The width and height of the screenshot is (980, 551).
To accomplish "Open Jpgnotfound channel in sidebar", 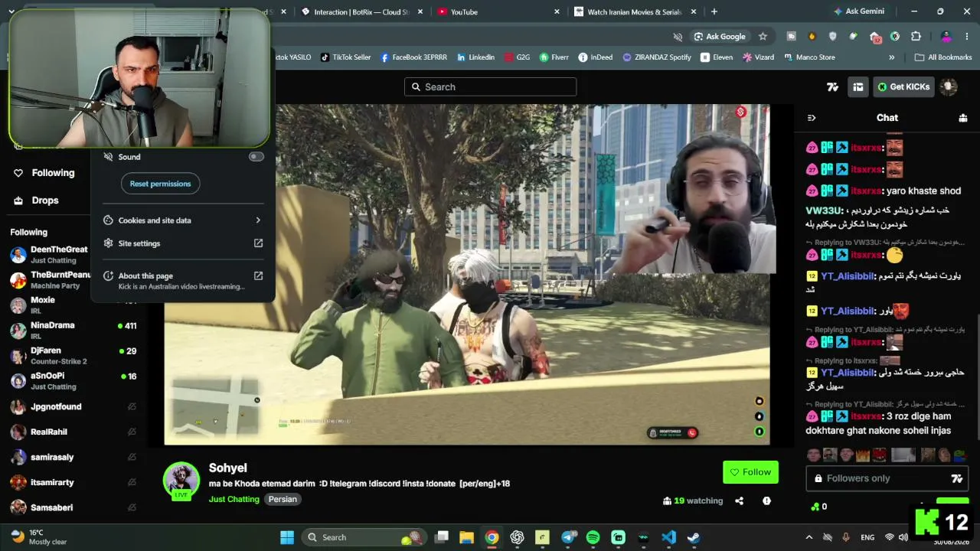I will (x=73, y=406).
